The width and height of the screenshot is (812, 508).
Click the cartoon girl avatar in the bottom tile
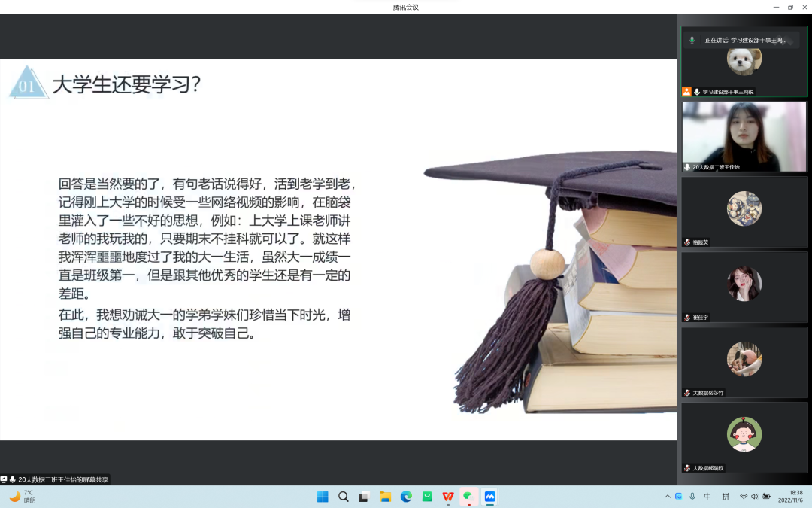click(x=744, y=434)
